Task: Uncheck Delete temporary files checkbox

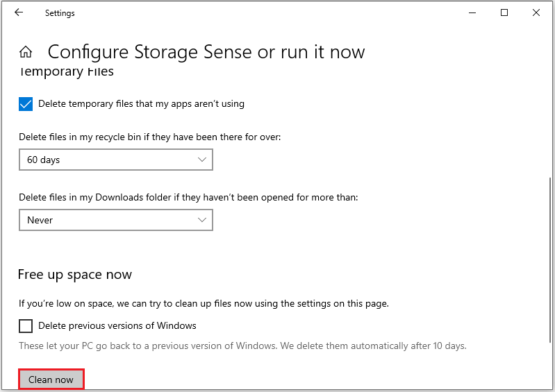Action: [26, 104]
